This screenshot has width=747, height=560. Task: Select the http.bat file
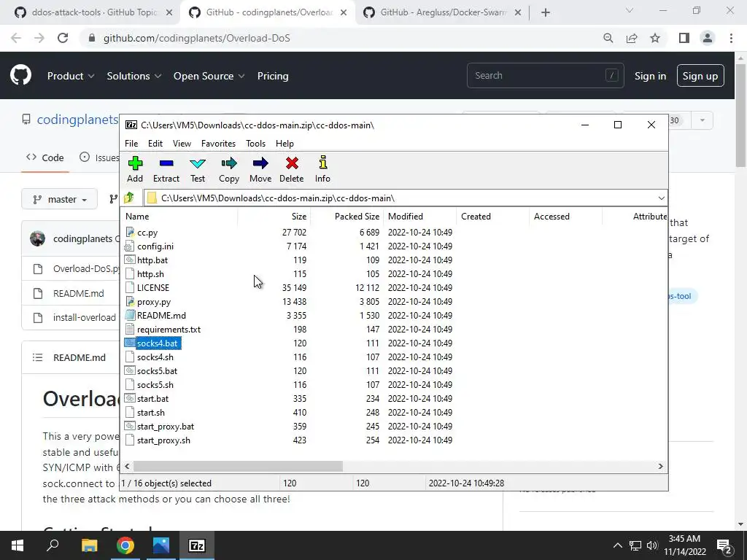[x=152, y=260]
